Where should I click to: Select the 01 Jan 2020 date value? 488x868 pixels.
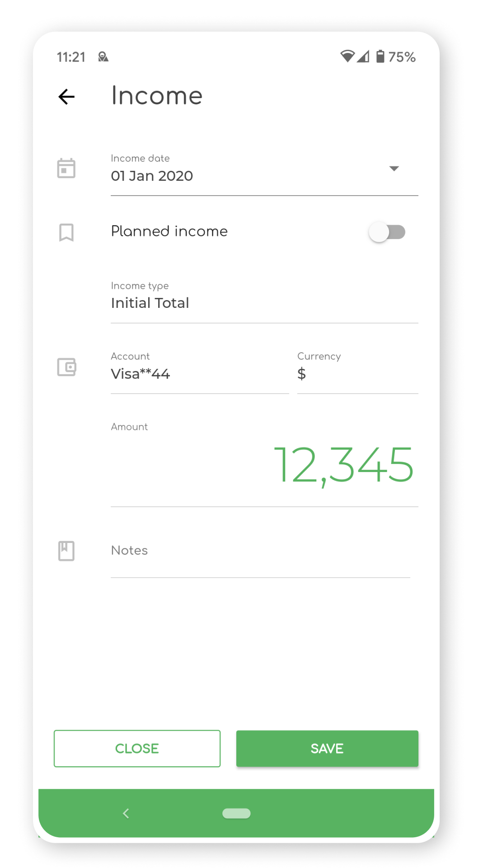click(x=152, y=176)
